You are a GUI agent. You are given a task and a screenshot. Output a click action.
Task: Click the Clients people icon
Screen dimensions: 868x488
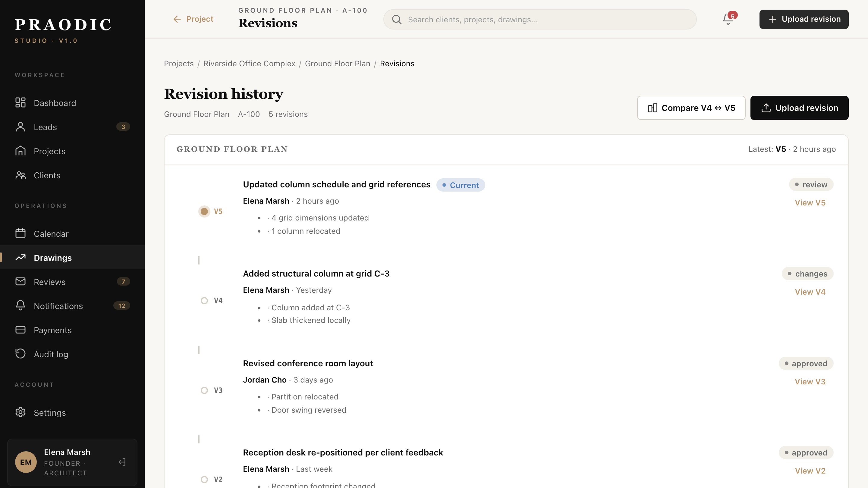click(20, 175)
